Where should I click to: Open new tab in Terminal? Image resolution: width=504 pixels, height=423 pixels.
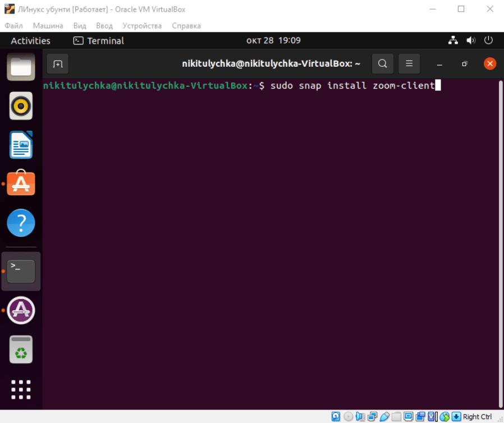click(x=57, y=64)
